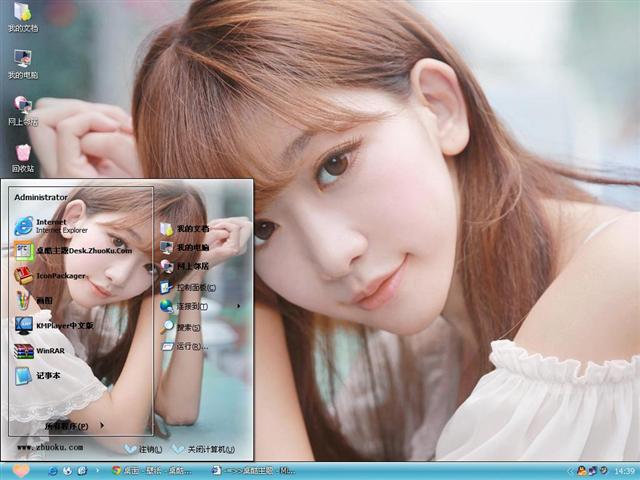Open the 我的电脑 desktop icon

coord(23,64)
